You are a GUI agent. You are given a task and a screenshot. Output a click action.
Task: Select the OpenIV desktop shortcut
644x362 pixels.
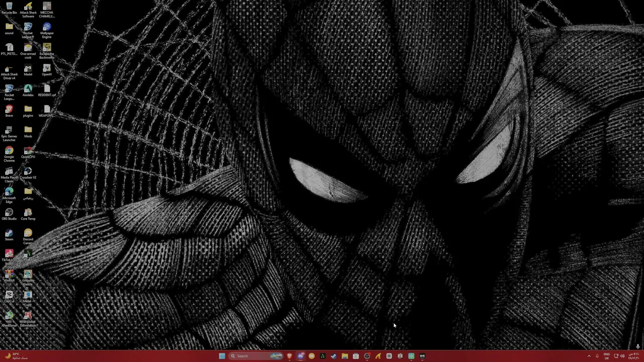point(47,70)
